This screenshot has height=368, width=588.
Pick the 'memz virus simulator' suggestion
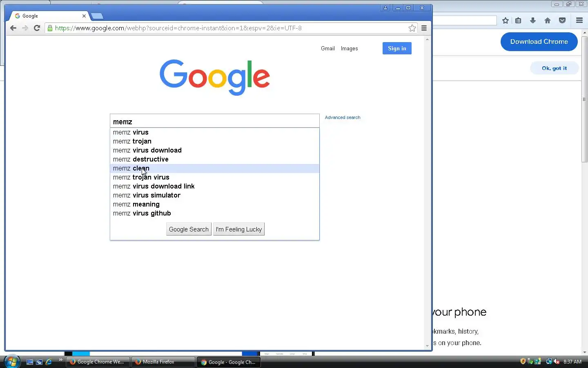215,195
